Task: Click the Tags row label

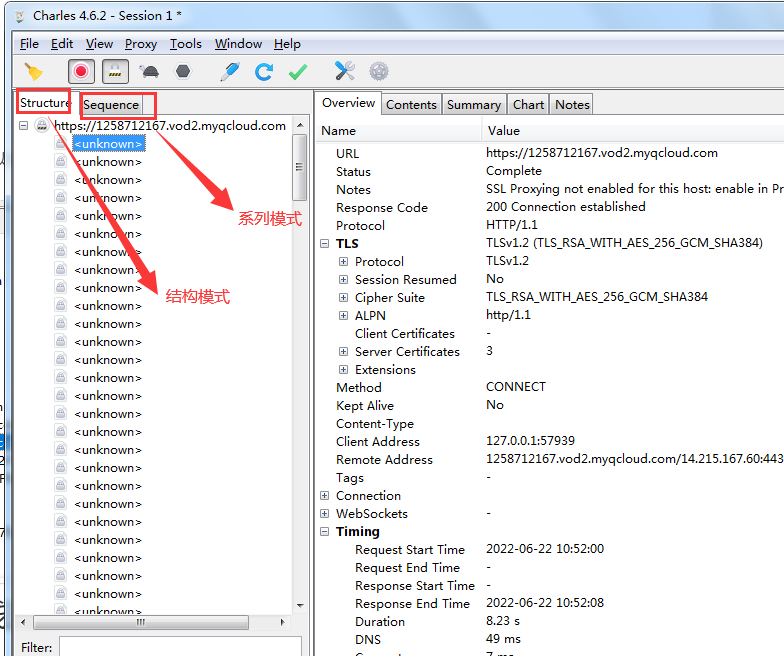Action: point(350,478)
